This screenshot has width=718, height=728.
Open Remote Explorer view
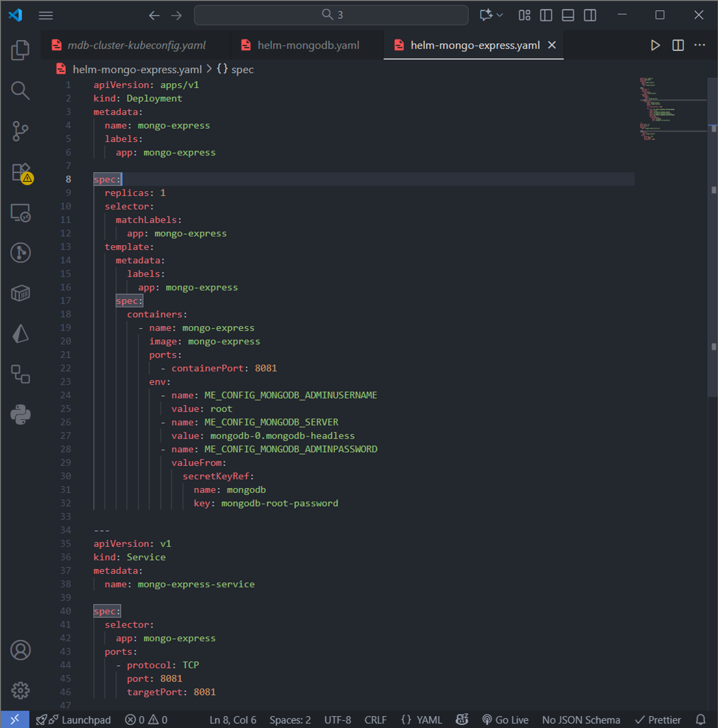tap(20, 213)
